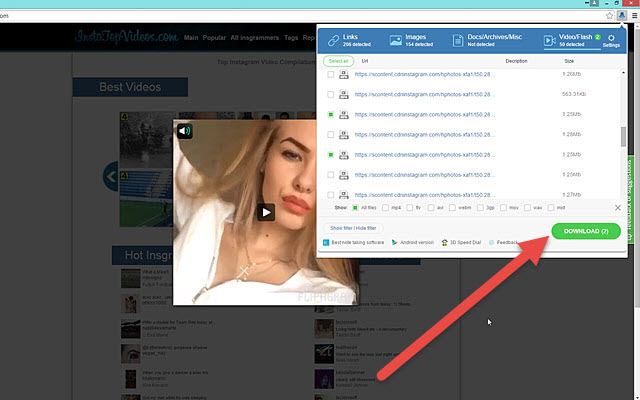640x400 pixels.
Task: Bookmark the page with the star icon
Action: click(x=609, y=16)
